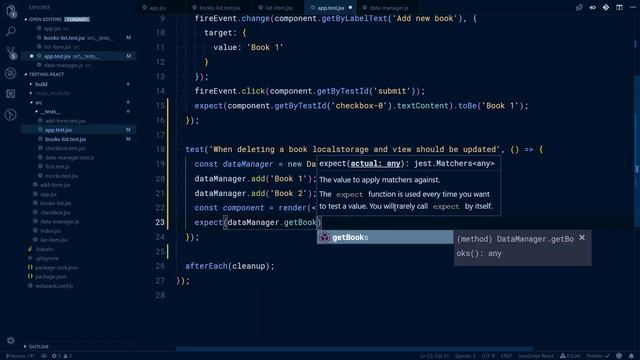Open package-lock.json in file tree

pos(56,268)
